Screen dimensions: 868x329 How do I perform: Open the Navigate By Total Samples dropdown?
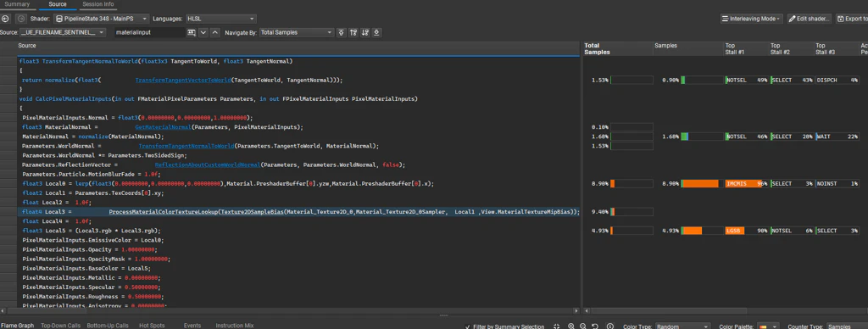click(296, 33)
